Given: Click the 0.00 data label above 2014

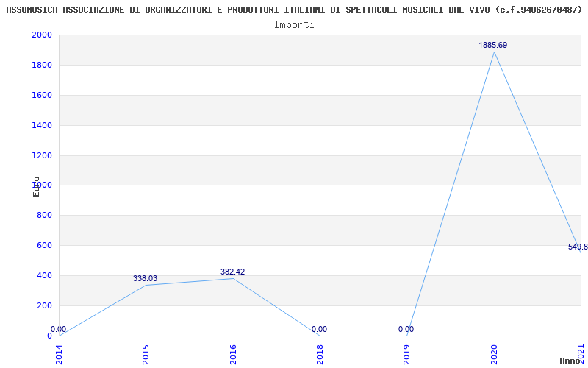Looking at the screenshot, I should pyautogui.click(x=59, y=329).
